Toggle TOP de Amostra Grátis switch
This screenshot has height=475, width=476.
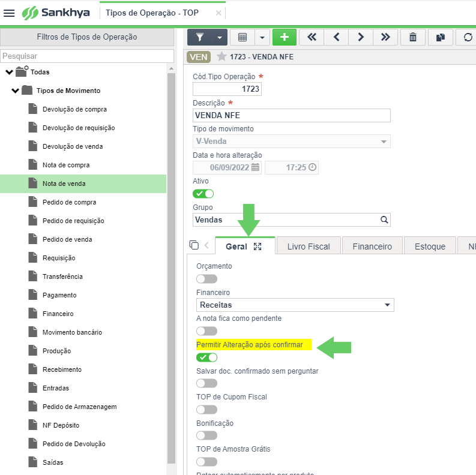(206, 462)
